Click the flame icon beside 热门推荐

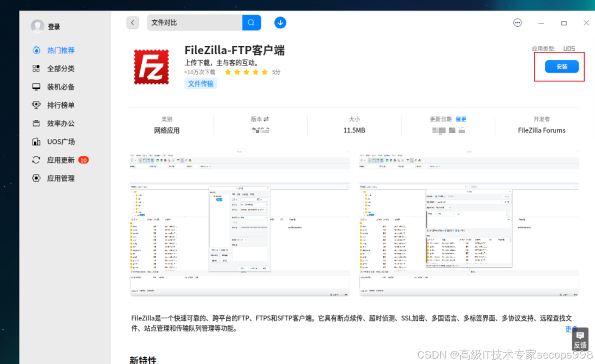36,50
